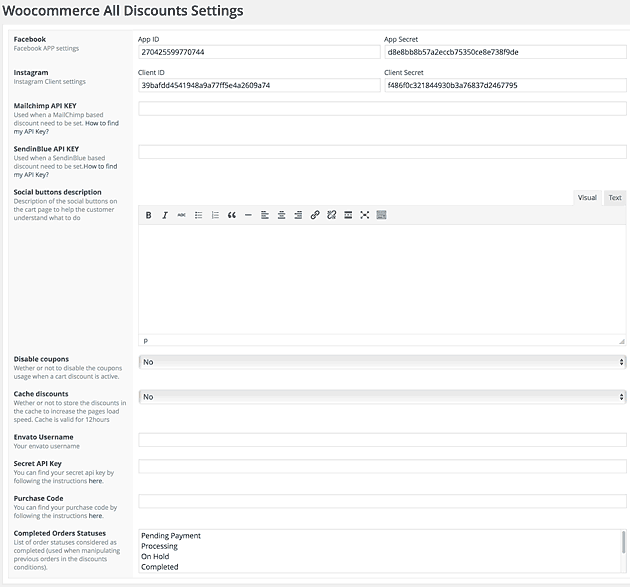The image size is (630, 587).
Task: Focus the Envato Username field
Action: point(382,440)
